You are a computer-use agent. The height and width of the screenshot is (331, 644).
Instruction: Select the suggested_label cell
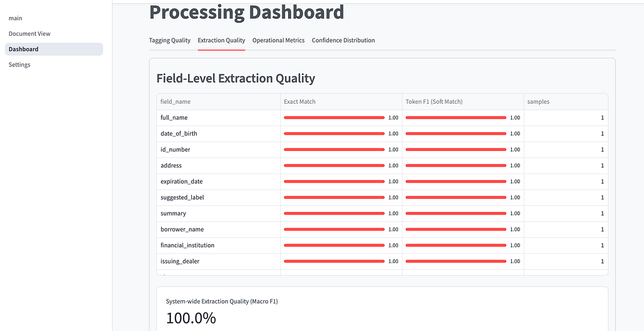pos(218,198)
